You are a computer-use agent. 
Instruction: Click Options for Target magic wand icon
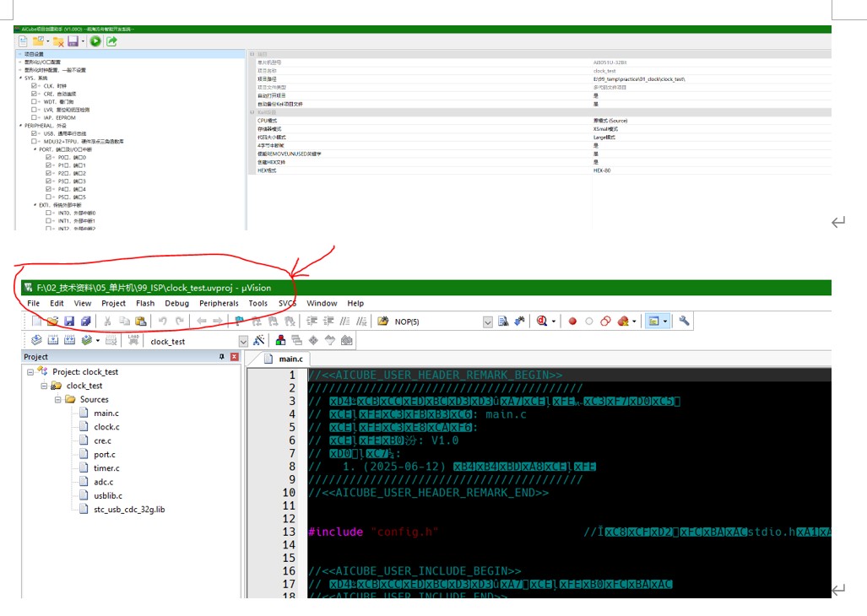click(258, 340)
